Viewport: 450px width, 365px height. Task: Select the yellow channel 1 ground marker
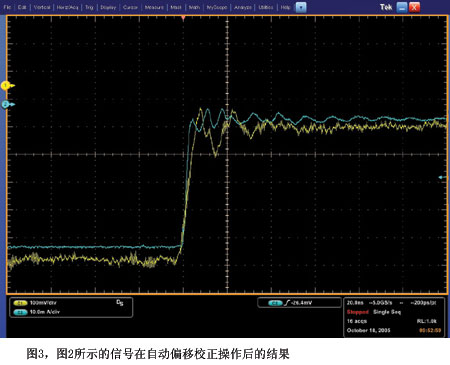pos(7,86)
